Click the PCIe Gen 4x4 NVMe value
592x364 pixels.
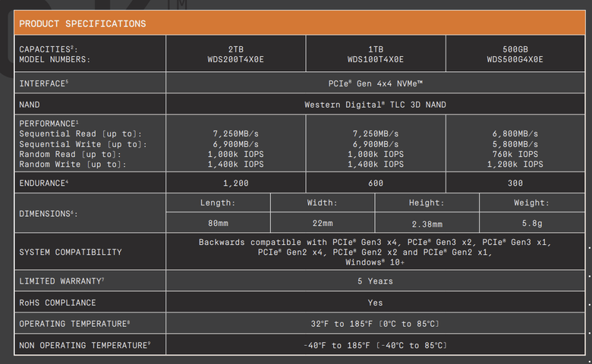point(375,83)
